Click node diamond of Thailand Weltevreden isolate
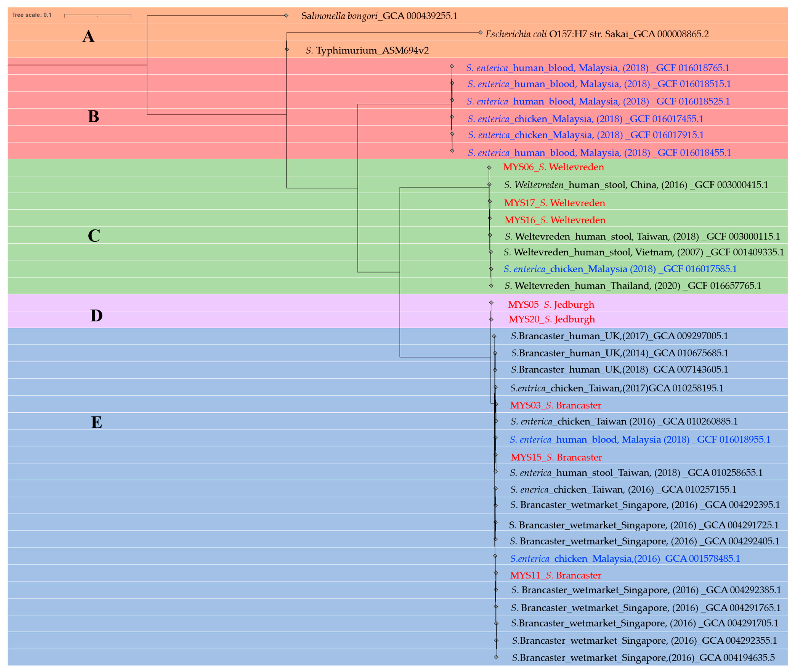793x672 pixels. [491, 286]
